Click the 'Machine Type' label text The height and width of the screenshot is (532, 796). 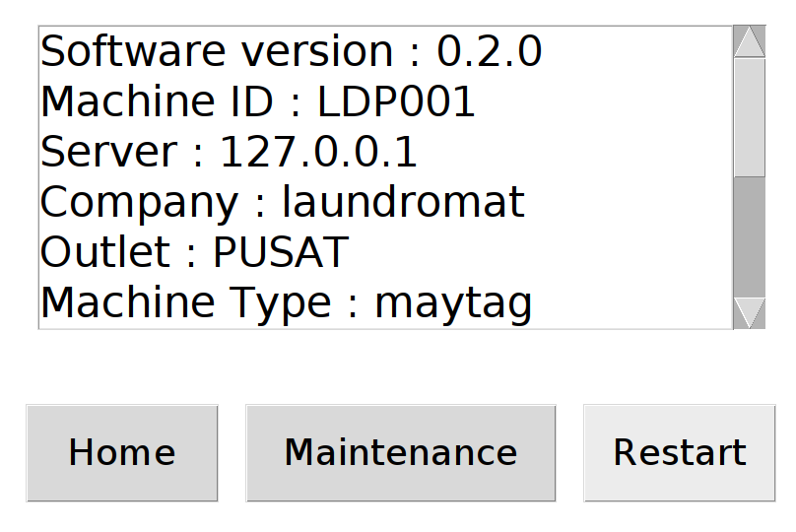185,302
